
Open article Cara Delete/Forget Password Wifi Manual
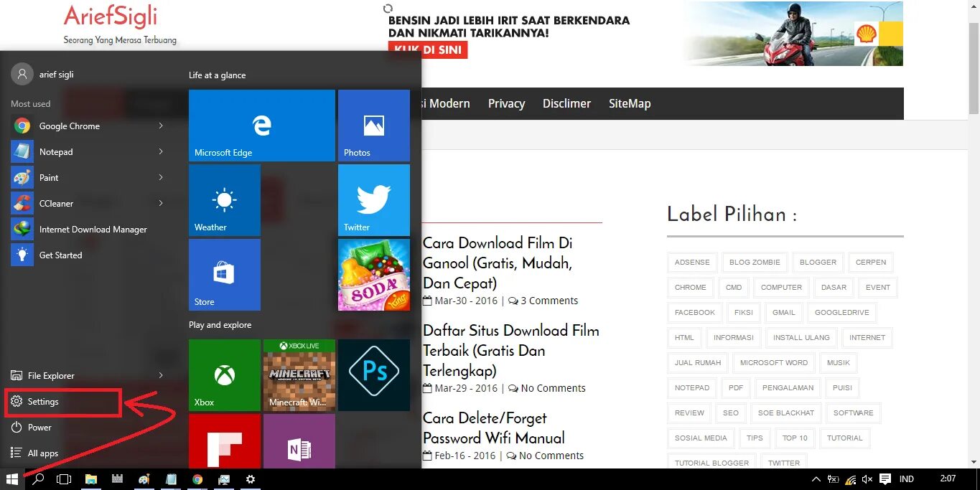click(494, 428)
